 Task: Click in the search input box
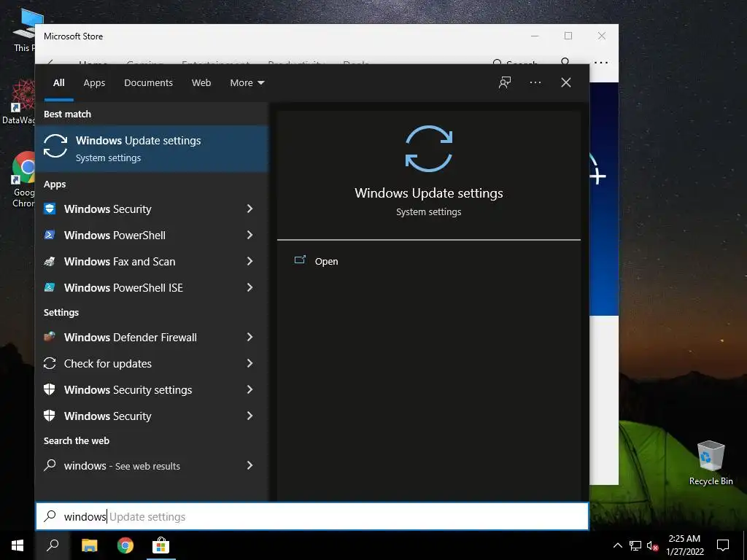[x=312, y=516]
